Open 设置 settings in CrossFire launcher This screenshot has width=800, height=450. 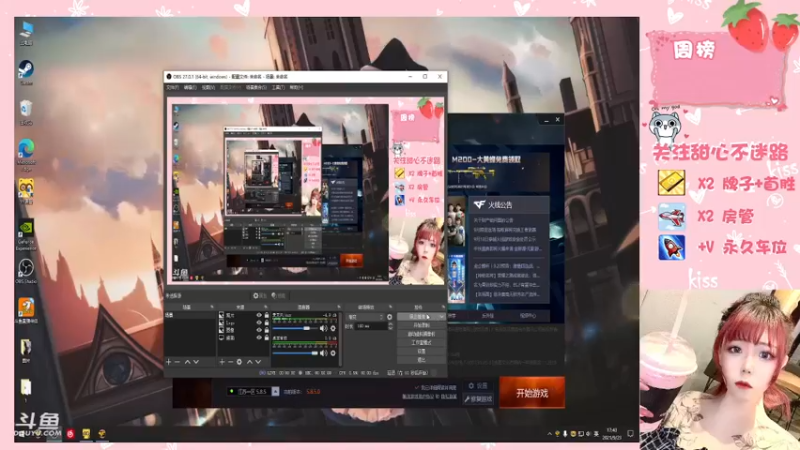478,386
